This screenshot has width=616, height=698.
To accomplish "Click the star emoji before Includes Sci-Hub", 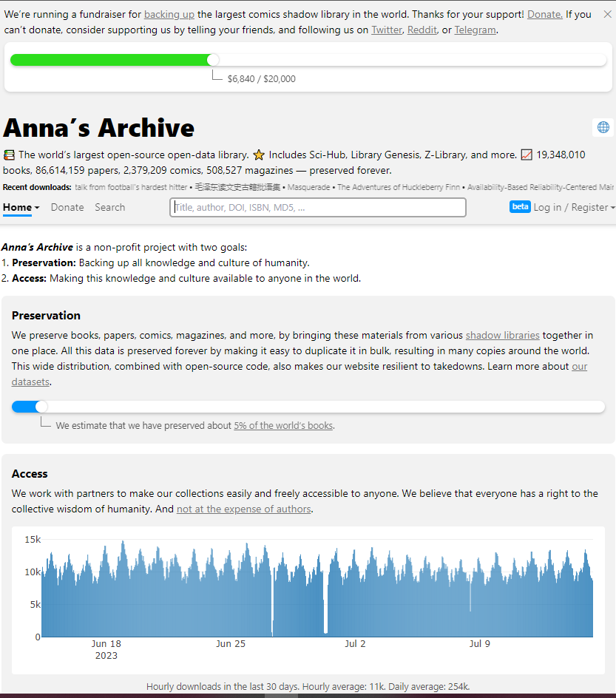I will pos(259,155).
